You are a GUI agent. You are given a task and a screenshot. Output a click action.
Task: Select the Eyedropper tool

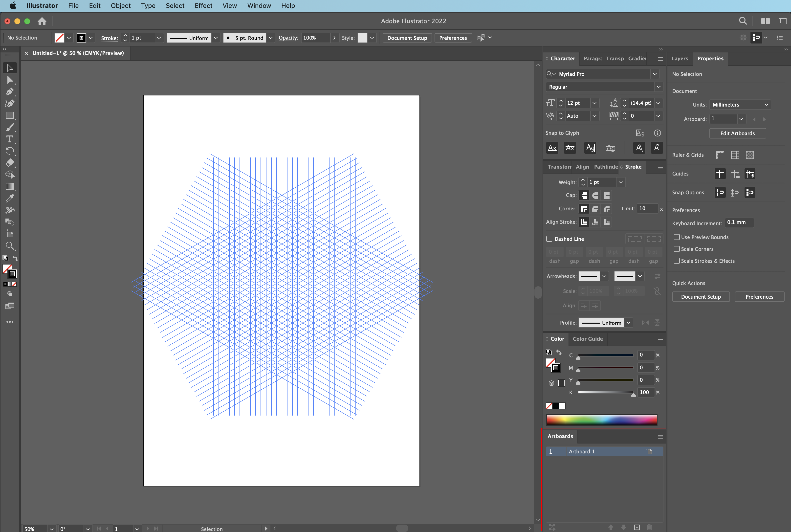pos(9,198)
